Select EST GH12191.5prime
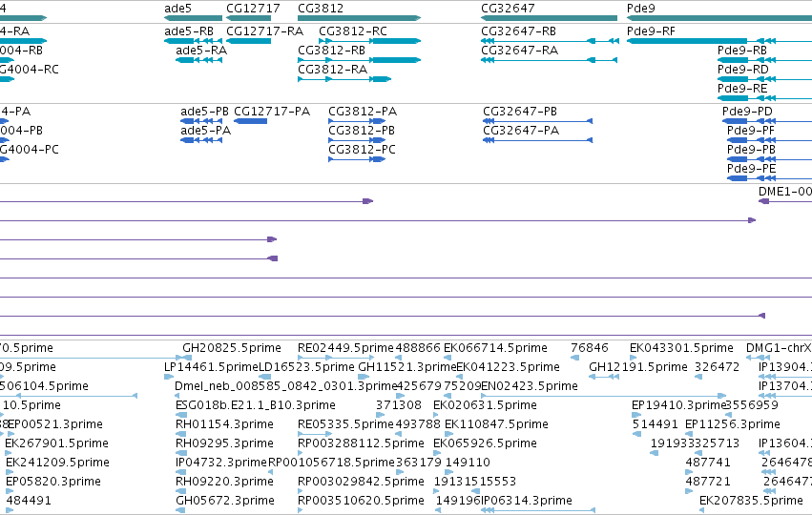The width and height of the screenshot is (812, 515). [638, 367]
